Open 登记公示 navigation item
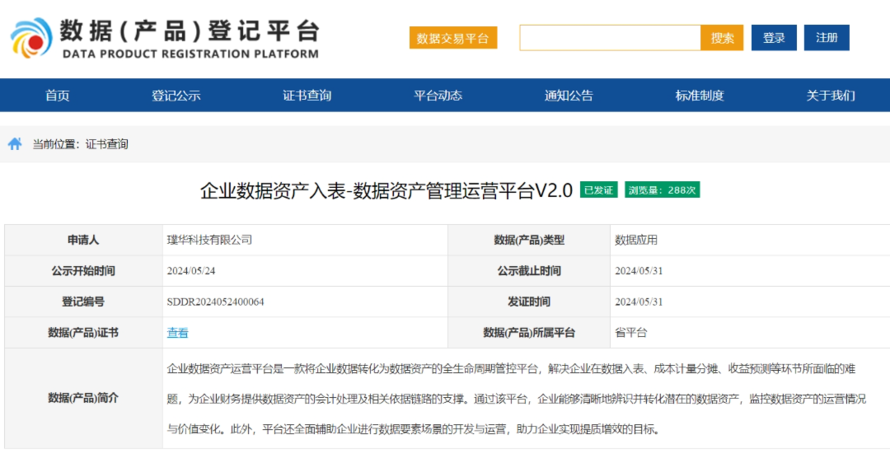This screenshot has height=463, width=890. pos(176,95)
